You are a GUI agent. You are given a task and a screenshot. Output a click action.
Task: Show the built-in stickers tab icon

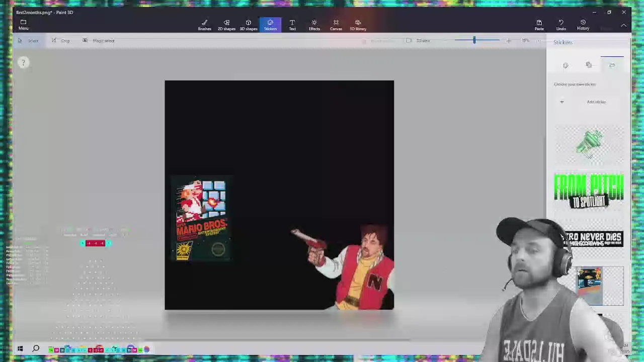(566, 65)
